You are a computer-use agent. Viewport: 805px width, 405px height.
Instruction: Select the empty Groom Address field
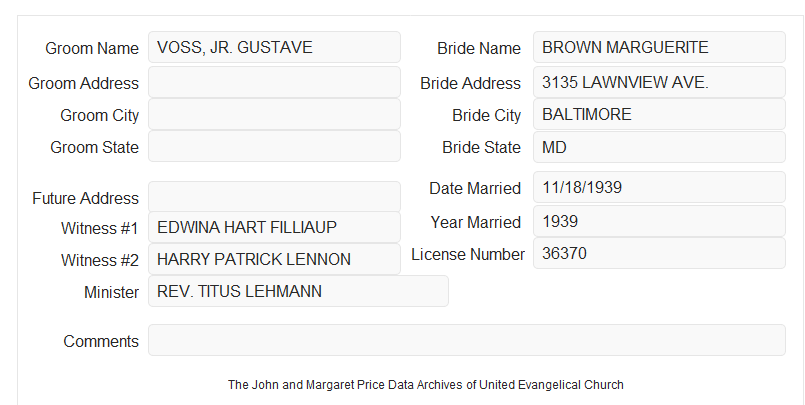(x=274, y=82)
